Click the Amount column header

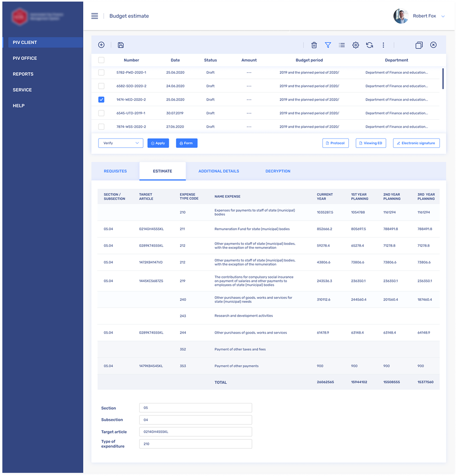pos(249,60)
